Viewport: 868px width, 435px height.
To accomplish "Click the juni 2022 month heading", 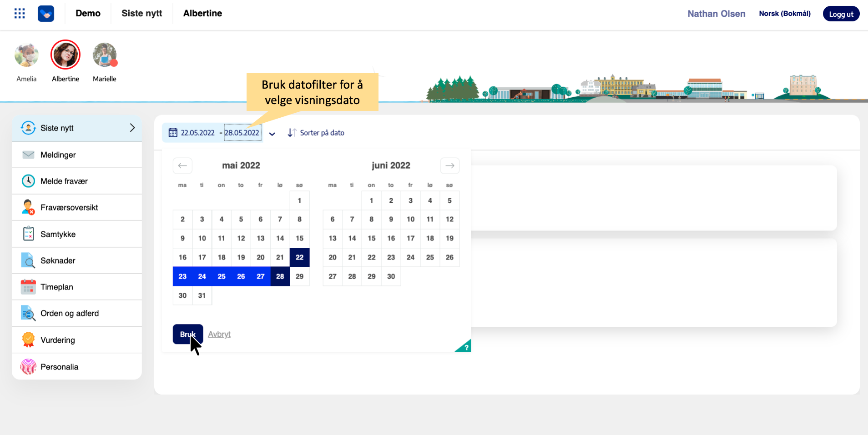I will coord(391,165).
